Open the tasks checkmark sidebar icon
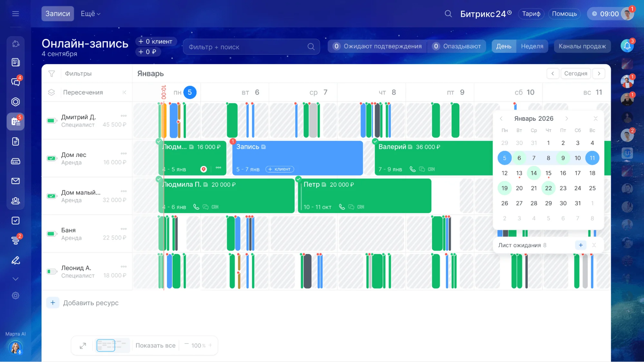 tap(15, 221)
